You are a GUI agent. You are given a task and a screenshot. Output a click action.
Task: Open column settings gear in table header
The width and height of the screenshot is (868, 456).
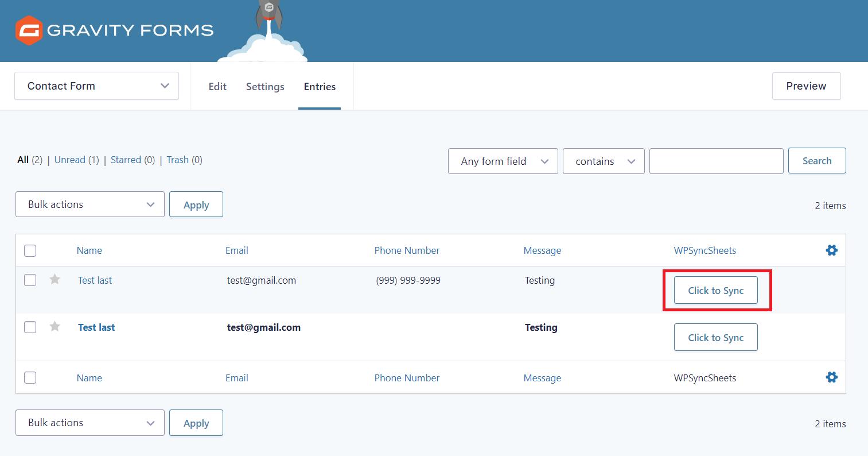[831, 250]
